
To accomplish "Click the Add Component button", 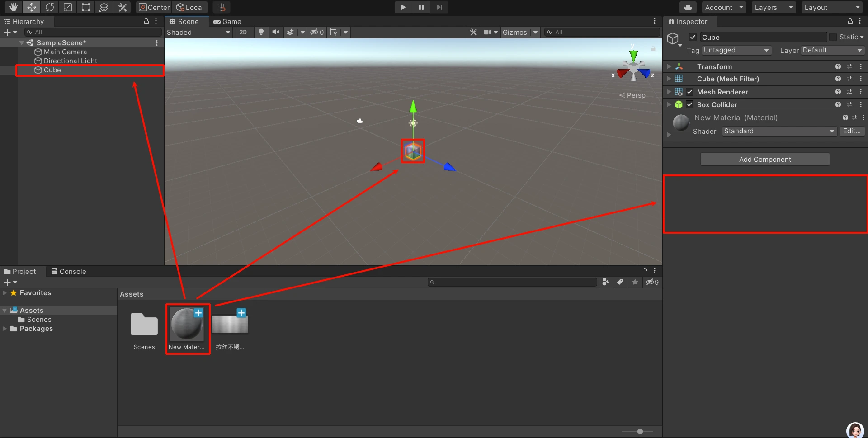I will tap(765, 159).
